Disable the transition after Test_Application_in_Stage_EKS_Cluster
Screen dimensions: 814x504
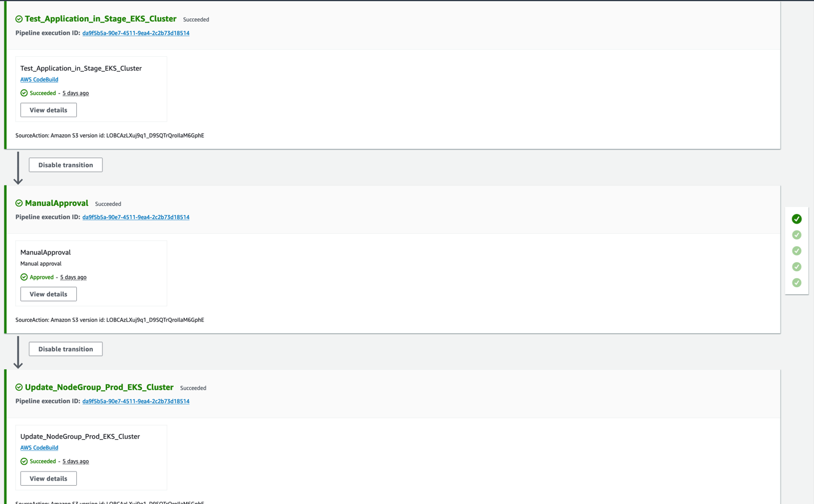point(65,164)
